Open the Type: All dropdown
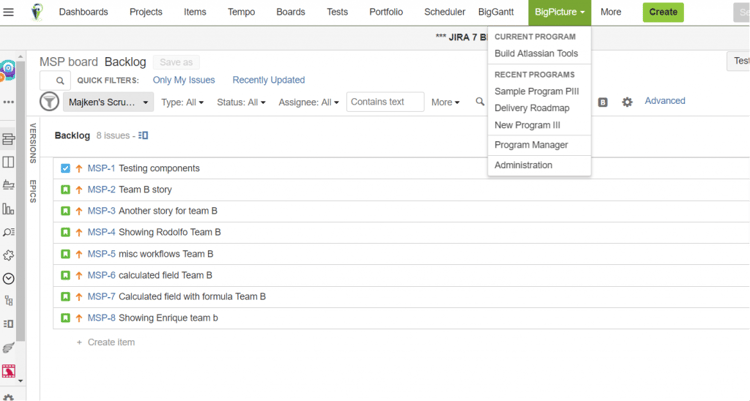 point(182,102)
